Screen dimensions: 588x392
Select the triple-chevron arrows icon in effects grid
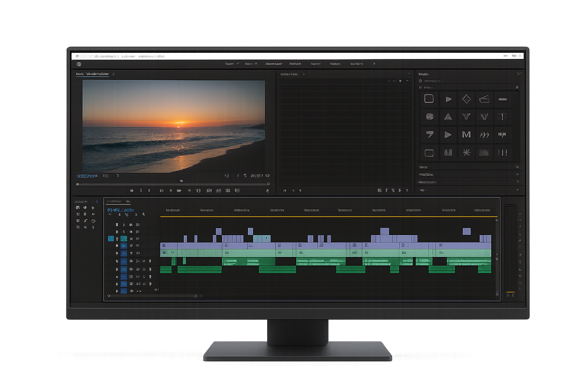(484, 135)
